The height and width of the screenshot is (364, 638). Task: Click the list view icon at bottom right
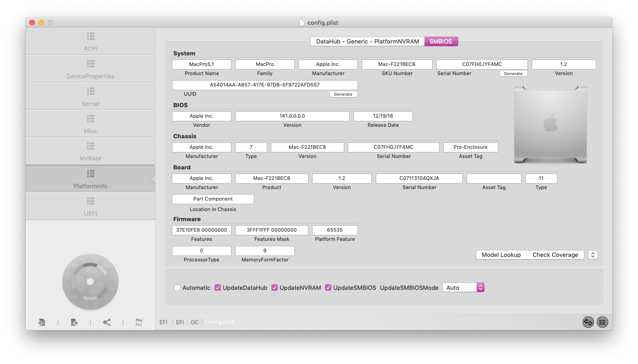(x=602, y=322)
